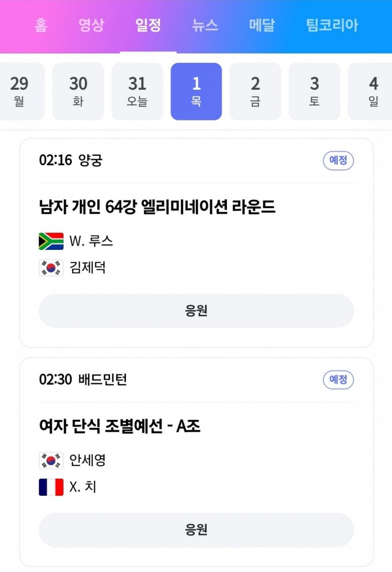
Task: Click 예정 badge on archery card
Action: click(x=338, y=161)
